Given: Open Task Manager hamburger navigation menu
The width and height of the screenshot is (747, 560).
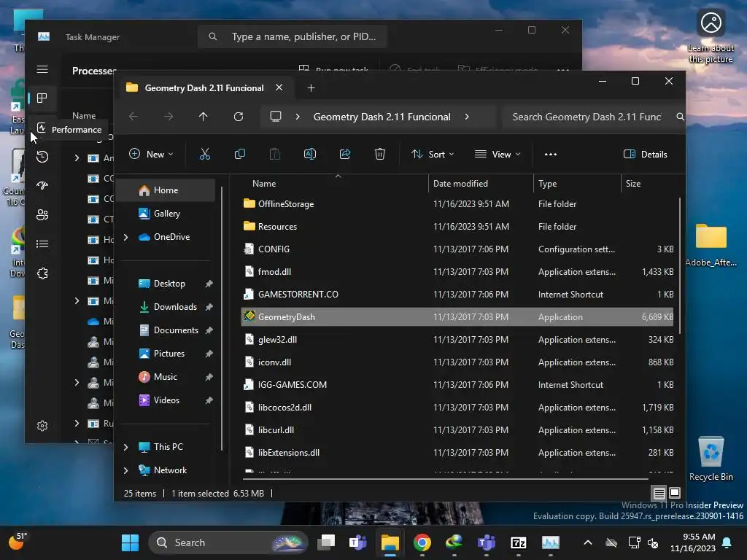Looking at the screenshot, I should pyautogui.click(x=42, y=69).
